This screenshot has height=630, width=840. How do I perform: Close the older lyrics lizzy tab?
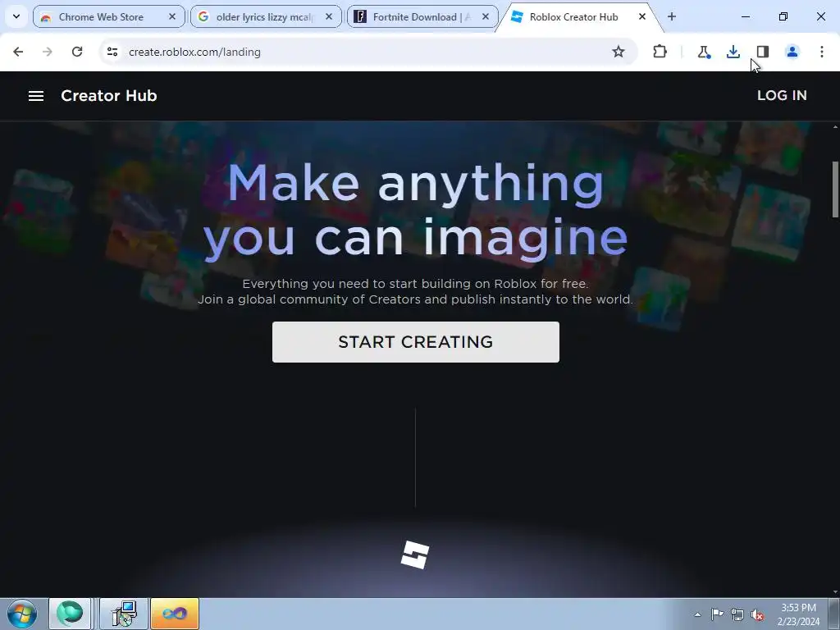(x=329, y=16)
